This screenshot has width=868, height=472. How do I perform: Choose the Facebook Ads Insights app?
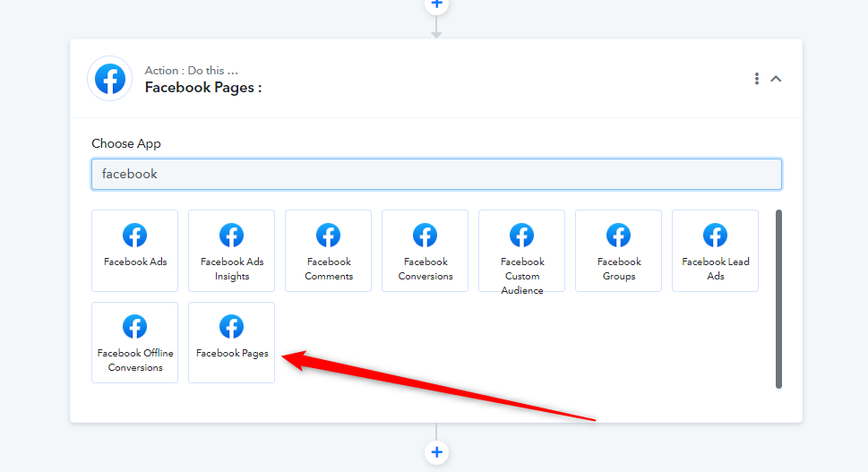coord(231,251)
